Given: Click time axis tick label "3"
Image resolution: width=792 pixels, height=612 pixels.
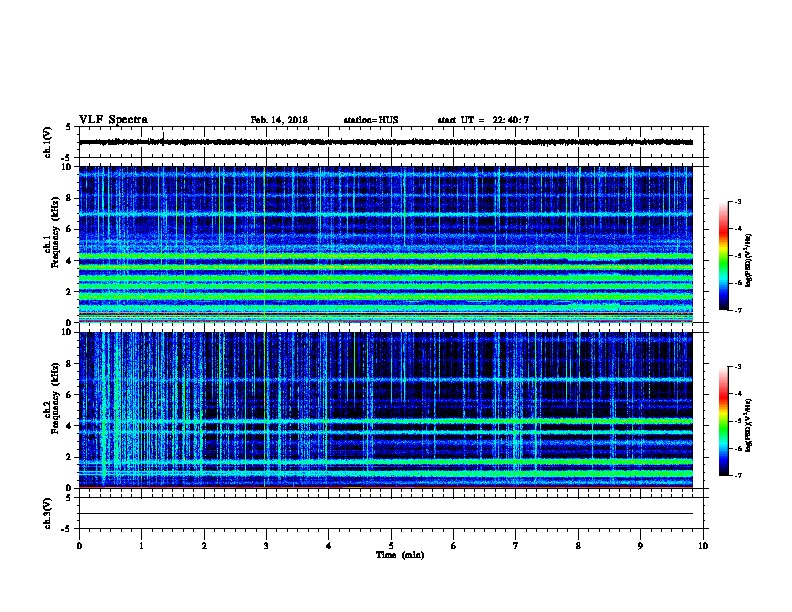Looking at the screenshot, I should click(266, 546).
